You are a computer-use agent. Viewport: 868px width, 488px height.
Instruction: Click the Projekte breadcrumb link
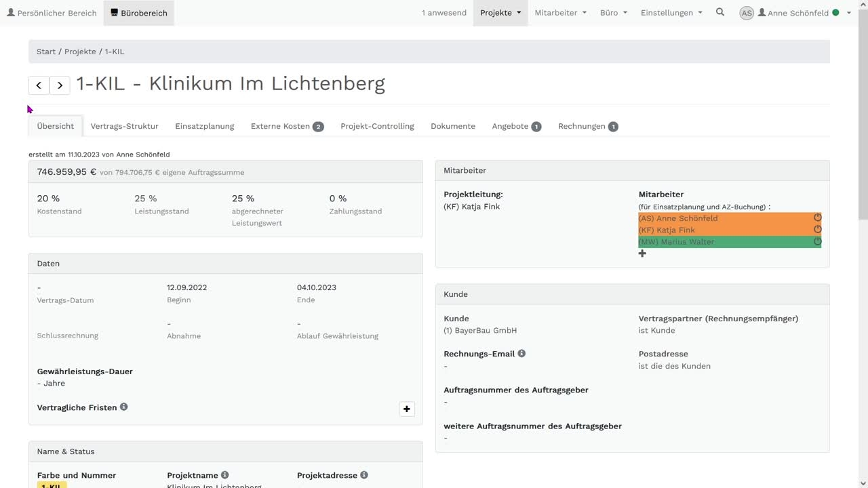click(x=80, y=52)
